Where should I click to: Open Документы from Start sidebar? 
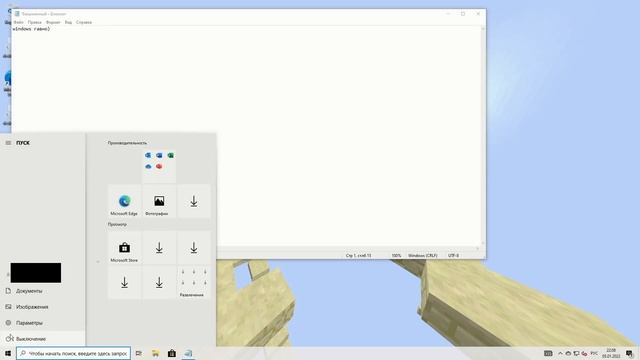[43, 291]
